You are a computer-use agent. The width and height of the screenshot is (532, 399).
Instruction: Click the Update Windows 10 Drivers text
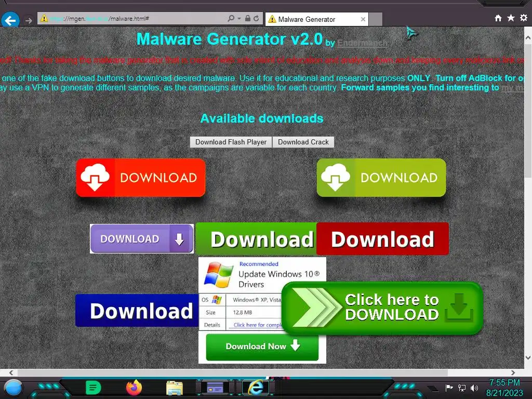pyautogui.click(x=279, y=279)
